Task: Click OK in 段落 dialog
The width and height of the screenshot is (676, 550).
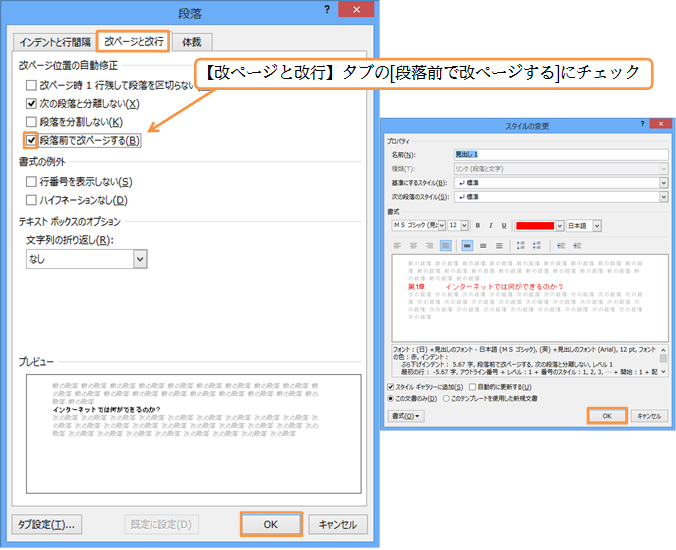Action: [271, 525]
